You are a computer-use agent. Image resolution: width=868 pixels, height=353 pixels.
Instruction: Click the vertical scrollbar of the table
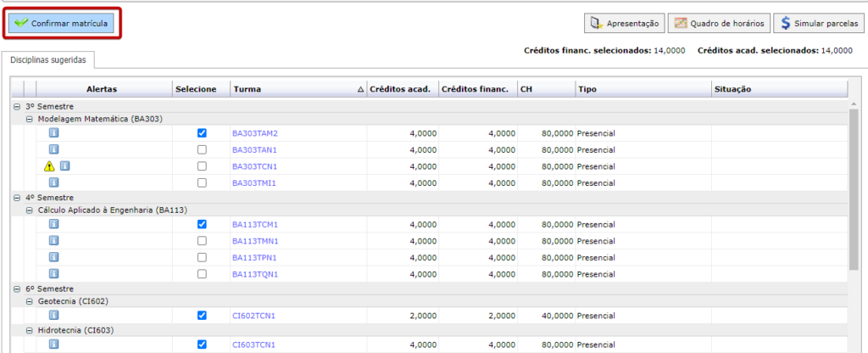(854, 187)
